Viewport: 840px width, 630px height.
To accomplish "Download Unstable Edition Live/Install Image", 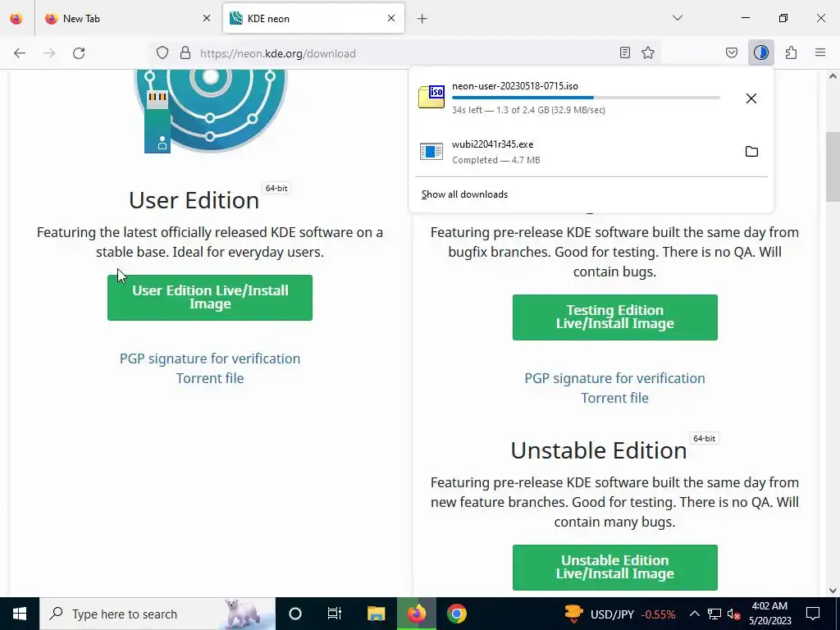I will 615,568.
